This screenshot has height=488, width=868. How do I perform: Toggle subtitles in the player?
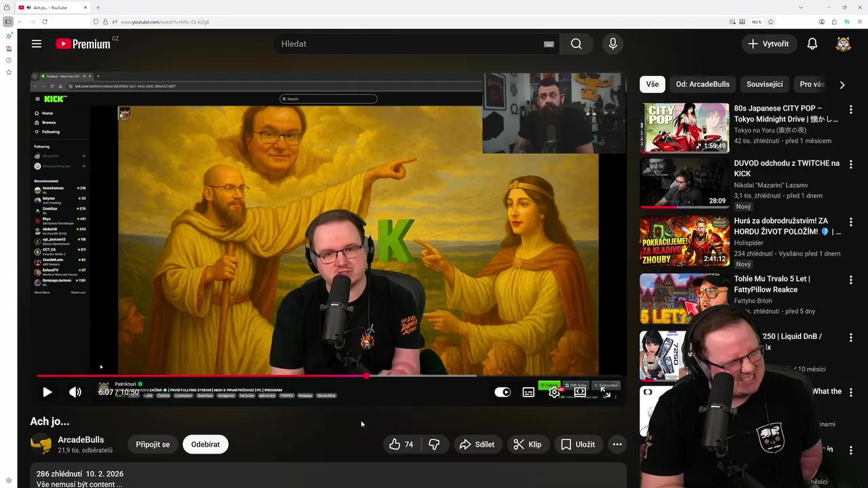click(528, 392)
